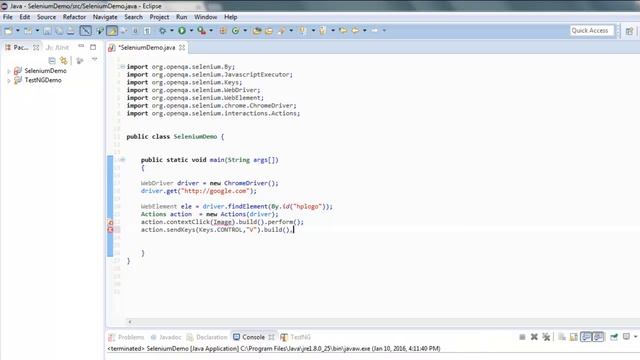Screen dimensions: 640x360
Task: Expand the SeleniumDemo project node
Action: 9,71
